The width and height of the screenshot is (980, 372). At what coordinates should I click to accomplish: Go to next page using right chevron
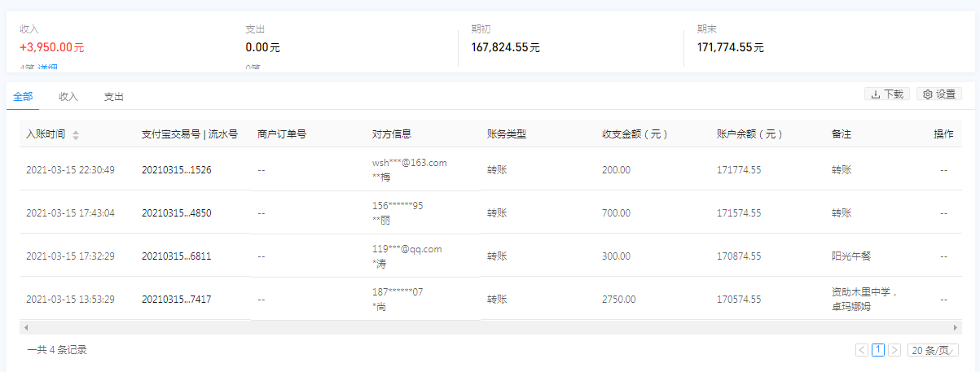894,350
